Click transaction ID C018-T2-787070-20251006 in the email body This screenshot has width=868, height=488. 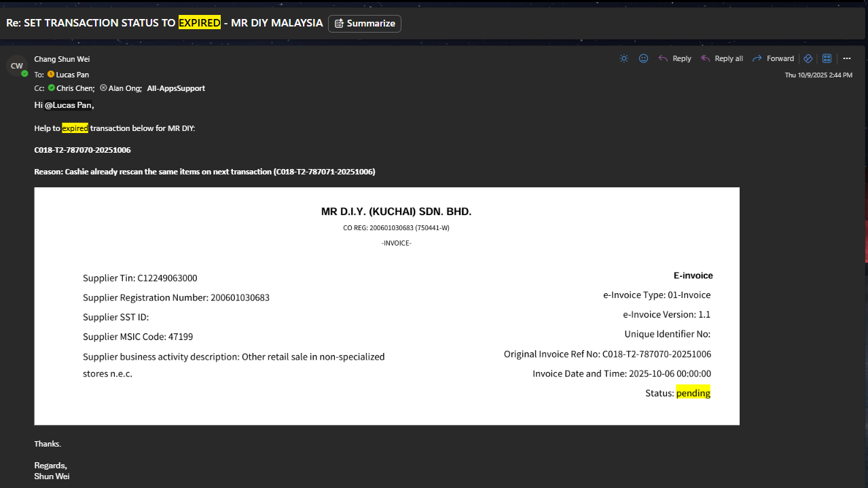click(x=82, y=150)
